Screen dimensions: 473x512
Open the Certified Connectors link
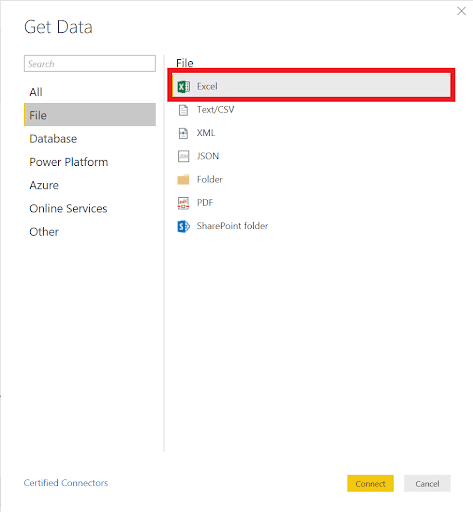coord(66,483)
